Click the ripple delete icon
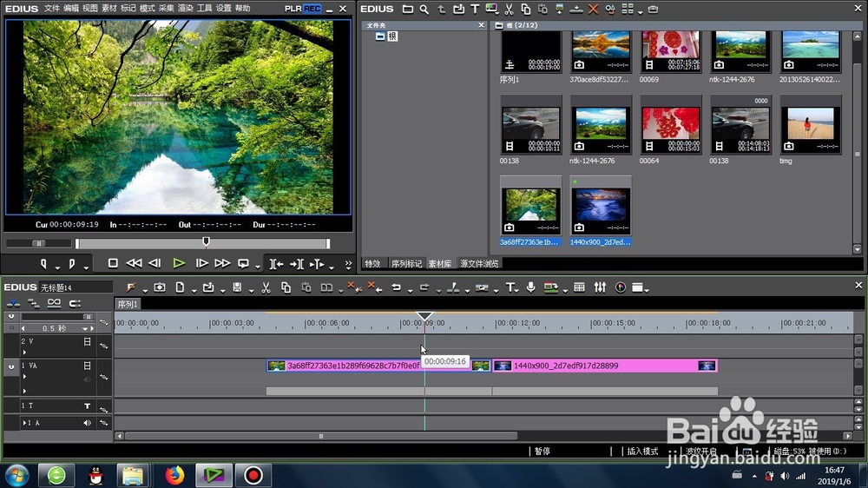 coord(375,287)
